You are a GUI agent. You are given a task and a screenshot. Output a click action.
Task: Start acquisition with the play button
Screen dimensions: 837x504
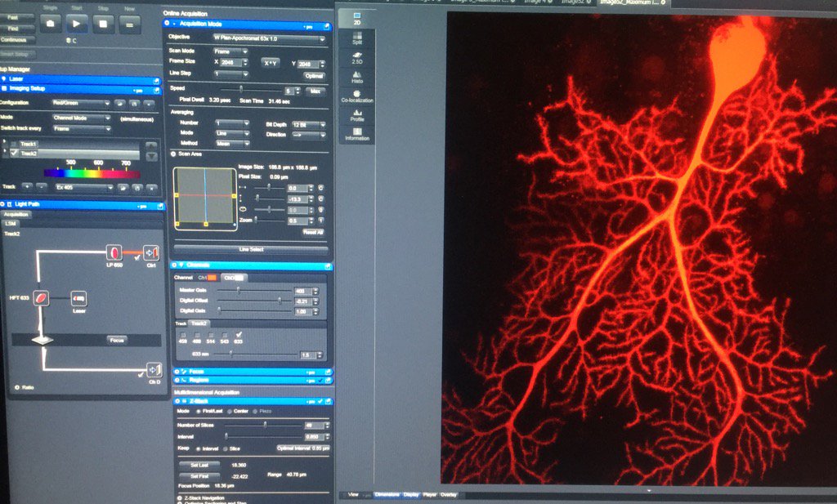tap(76, 24)
